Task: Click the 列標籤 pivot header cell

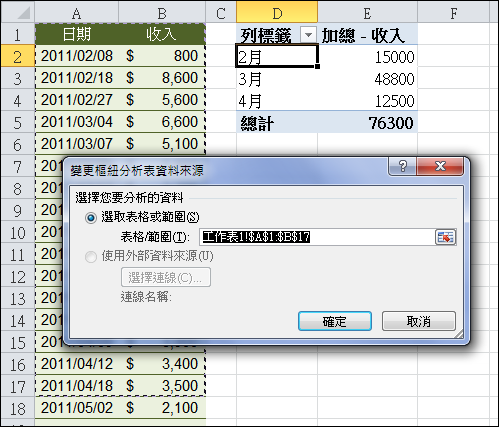Action: (x=277, y=35)
